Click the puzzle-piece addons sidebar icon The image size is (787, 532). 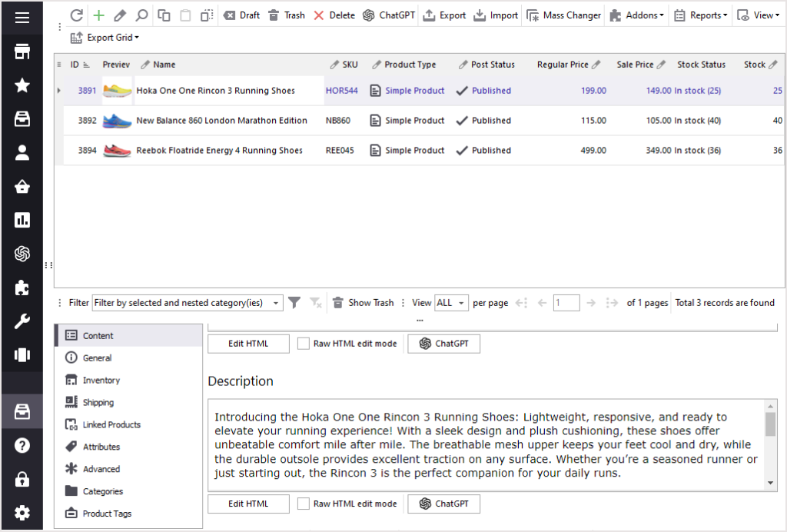(22, 287)
